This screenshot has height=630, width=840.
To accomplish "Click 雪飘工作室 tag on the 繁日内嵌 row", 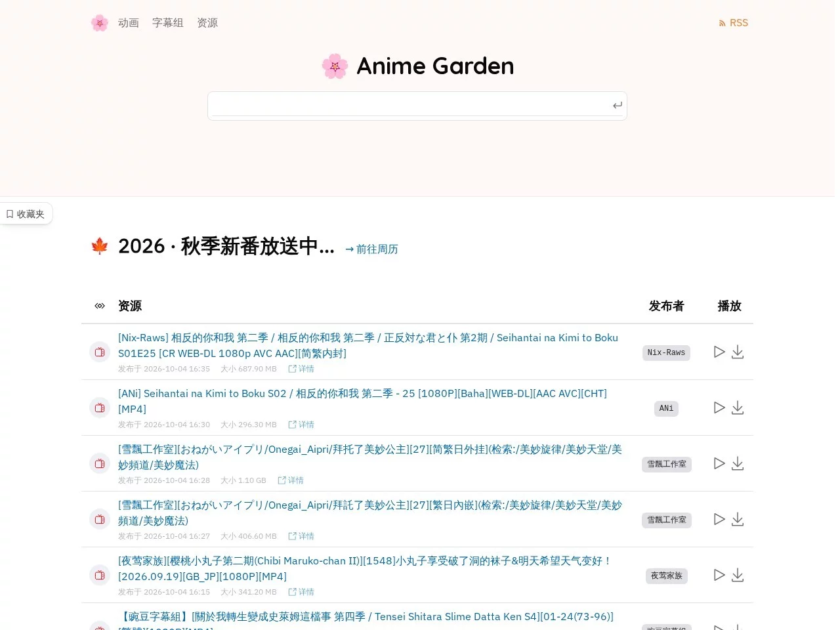I will [x=666, y=520].
